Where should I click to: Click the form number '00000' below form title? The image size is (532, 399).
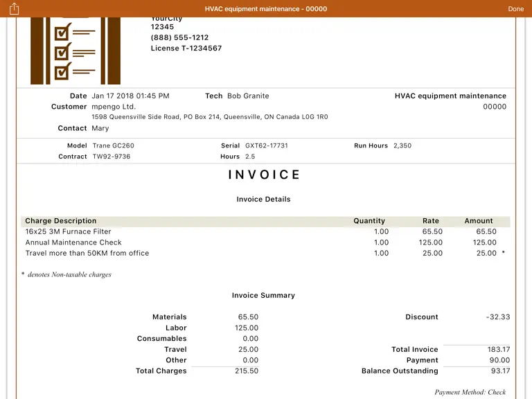[495, 107]
